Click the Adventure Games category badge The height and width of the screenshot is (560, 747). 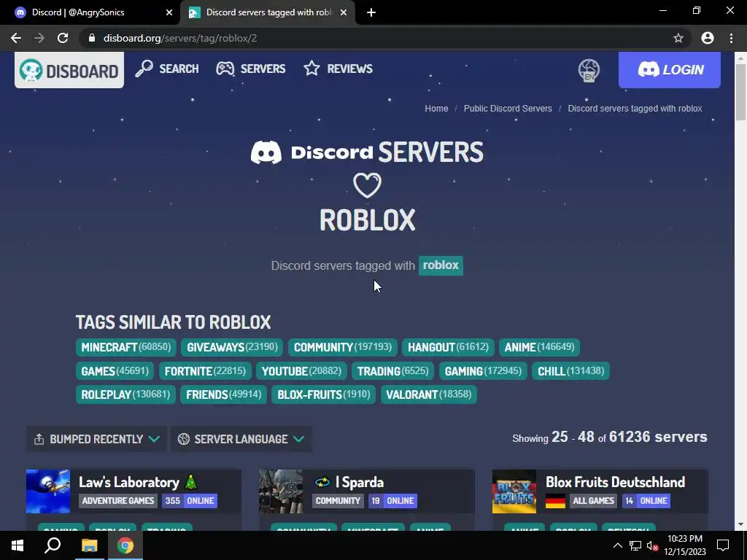click(x=117, y=501)
